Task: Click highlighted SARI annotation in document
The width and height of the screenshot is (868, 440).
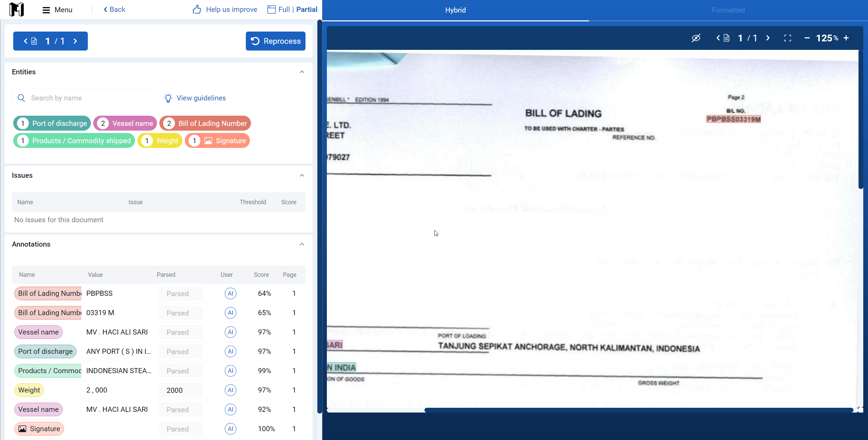Action: click(335, 345)
